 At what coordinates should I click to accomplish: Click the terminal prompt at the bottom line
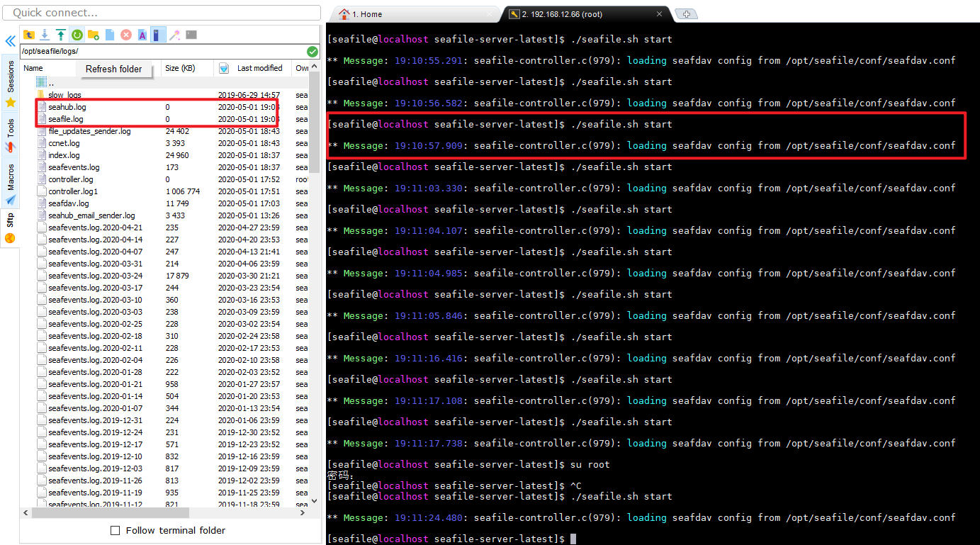[451, 539]
